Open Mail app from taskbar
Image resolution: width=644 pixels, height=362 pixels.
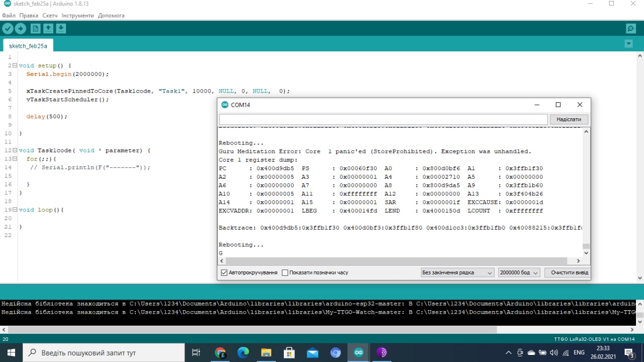pyautogui.click(x=312, y=352)
